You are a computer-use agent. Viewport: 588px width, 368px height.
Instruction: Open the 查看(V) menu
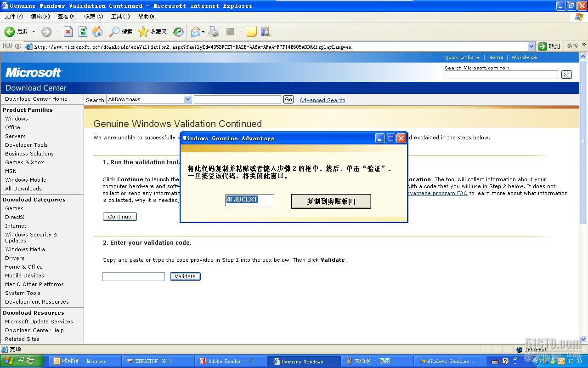point(67,17)
